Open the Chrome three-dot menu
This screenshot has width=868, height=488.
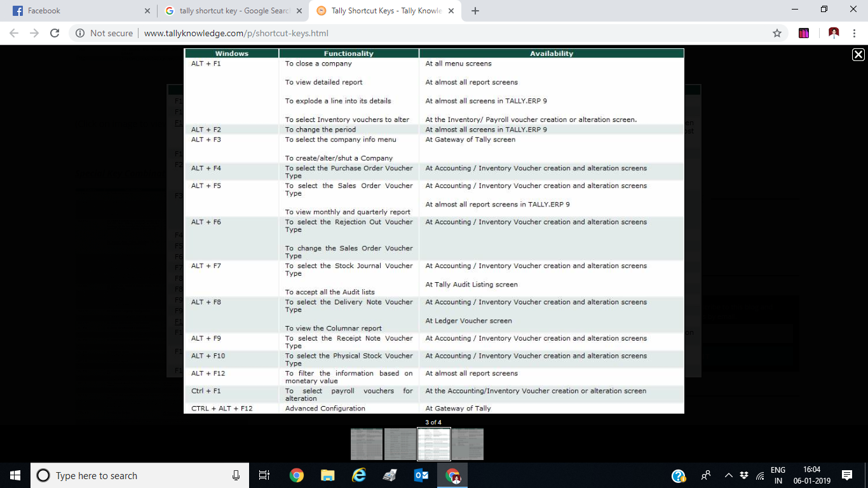(x=854, y=33)
